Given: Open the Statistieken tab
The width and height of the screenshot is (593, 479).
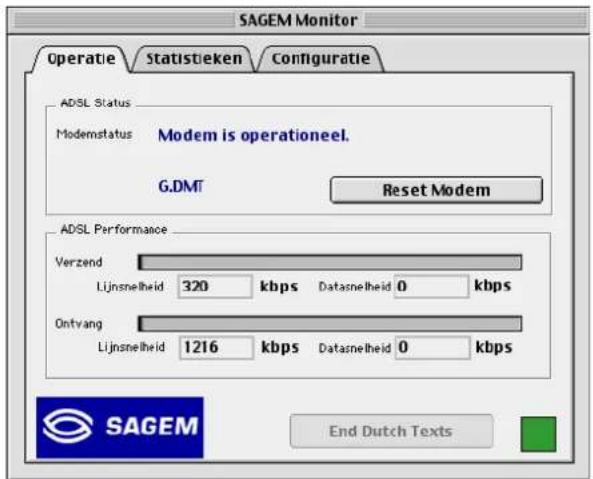Looking at the screenshot, I should [x=194, y=59].
